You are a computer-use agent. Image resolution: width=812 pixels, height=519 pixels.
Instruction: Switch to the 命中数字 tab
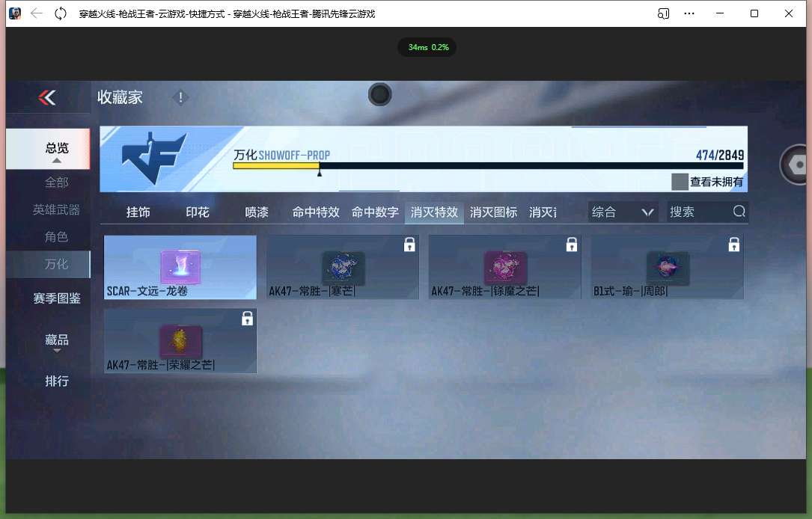(375, 212)
